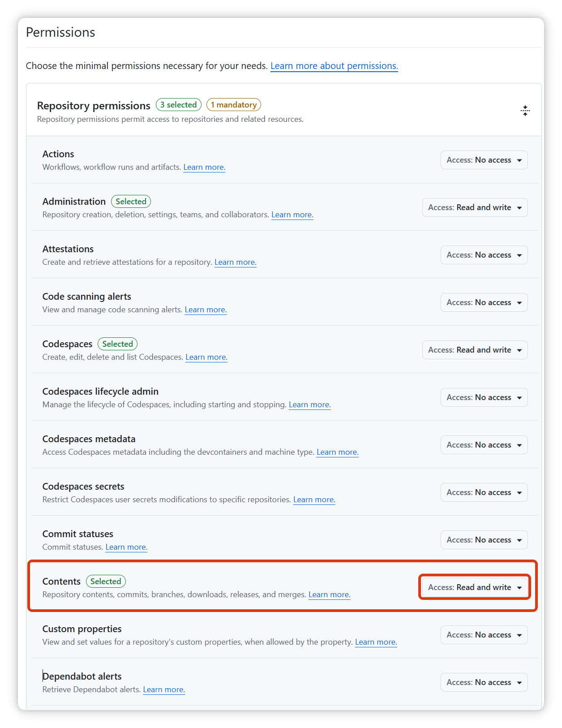
Task: Follow Learn more link for Administration
Action: click(292, 215)
